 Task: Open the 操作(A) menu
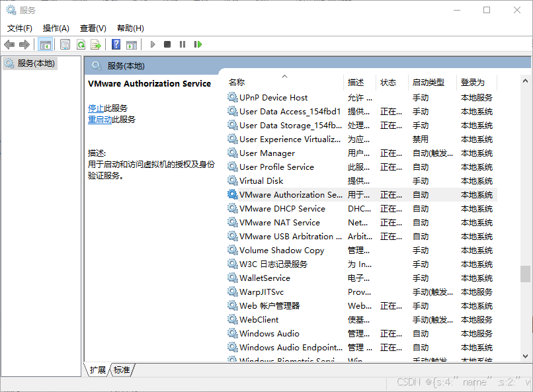56,28
